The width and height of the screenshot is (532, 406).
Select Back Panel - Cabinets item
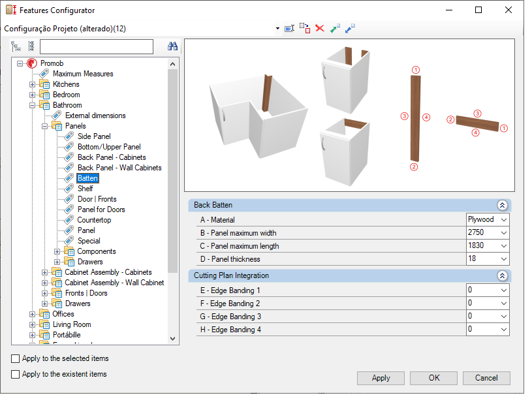pyautogui.click(x=112, y=157)
